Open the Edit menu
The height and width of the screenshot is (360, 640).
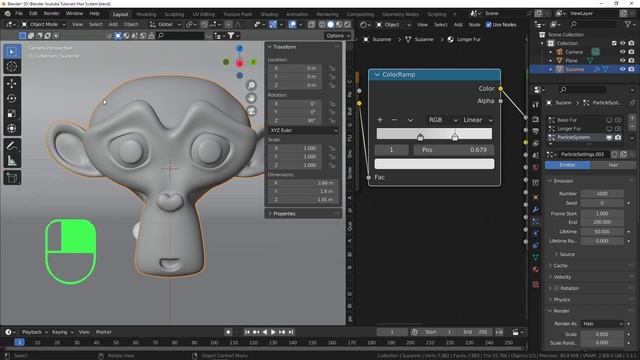[33, 13]
